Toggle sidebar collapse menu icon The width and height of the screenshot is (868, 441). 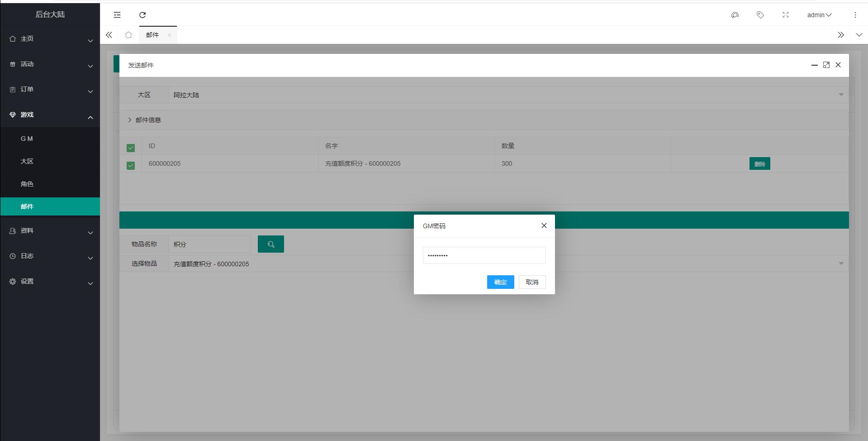(117, 15)
